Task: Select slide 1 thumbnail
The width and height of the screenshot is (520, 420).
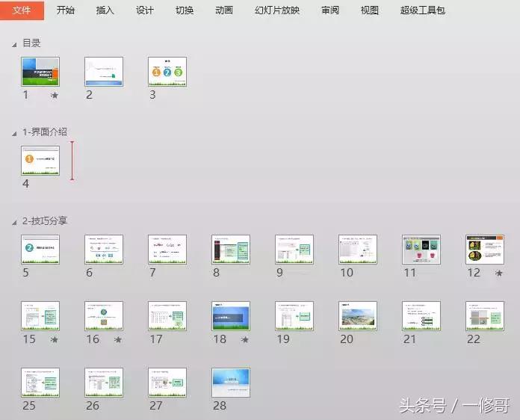Action: pyautogui.click(x=40, y=72)
